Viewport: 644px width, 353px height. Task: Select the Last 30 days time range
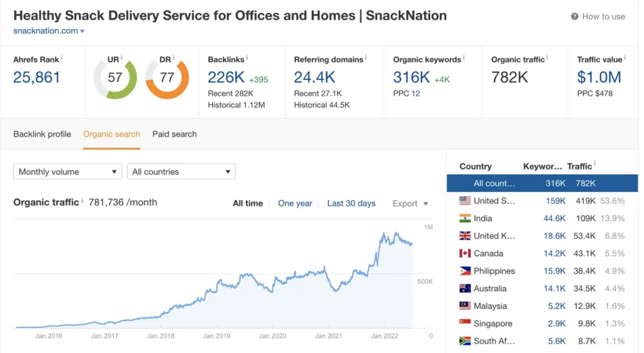point(351,203)
